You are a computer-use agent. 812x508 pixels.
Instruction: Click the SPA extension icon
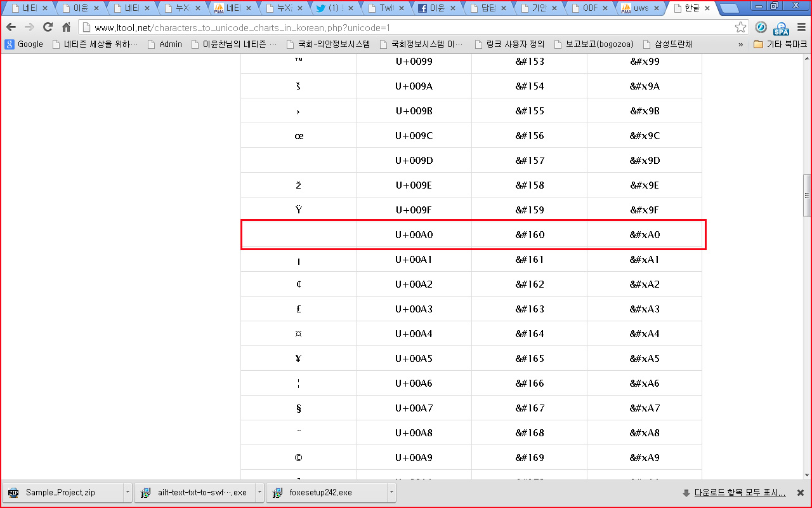781,27
